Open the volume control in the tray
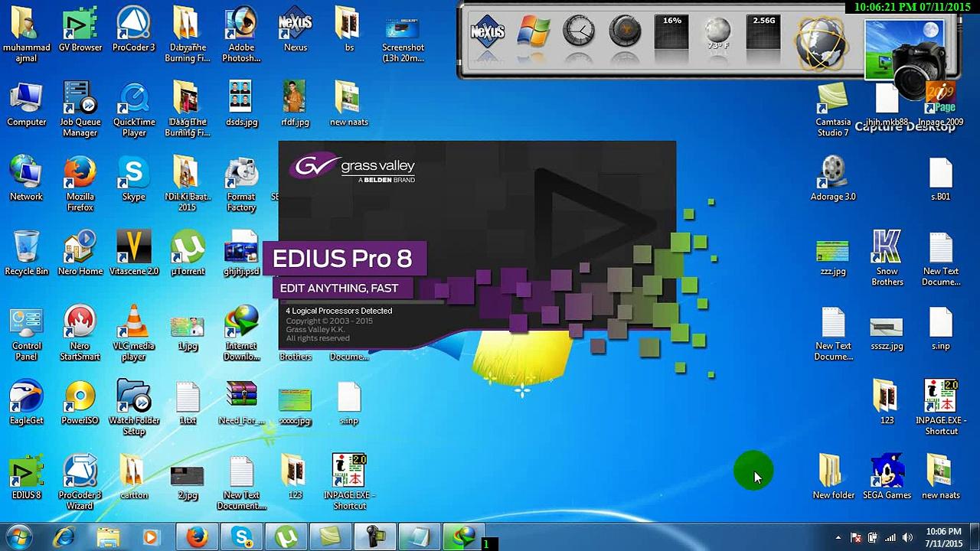980x551 pixels. pyautogui.click(x=907, y=537)
